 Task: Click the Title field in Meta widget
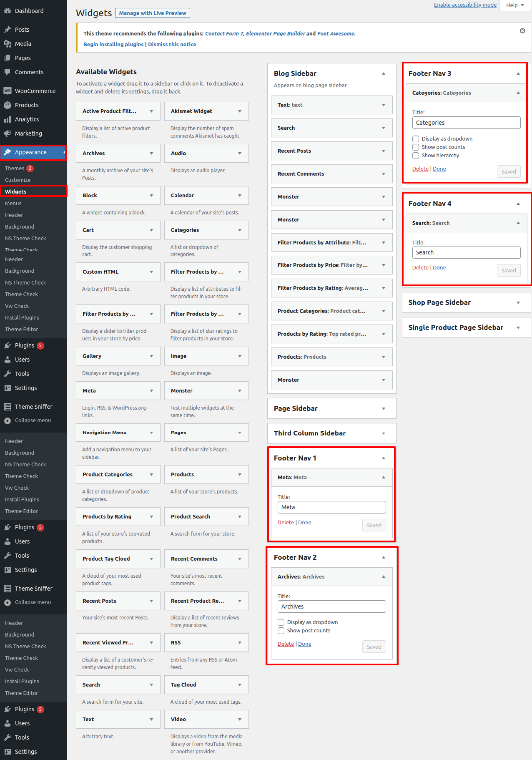(x=331, y=507)
